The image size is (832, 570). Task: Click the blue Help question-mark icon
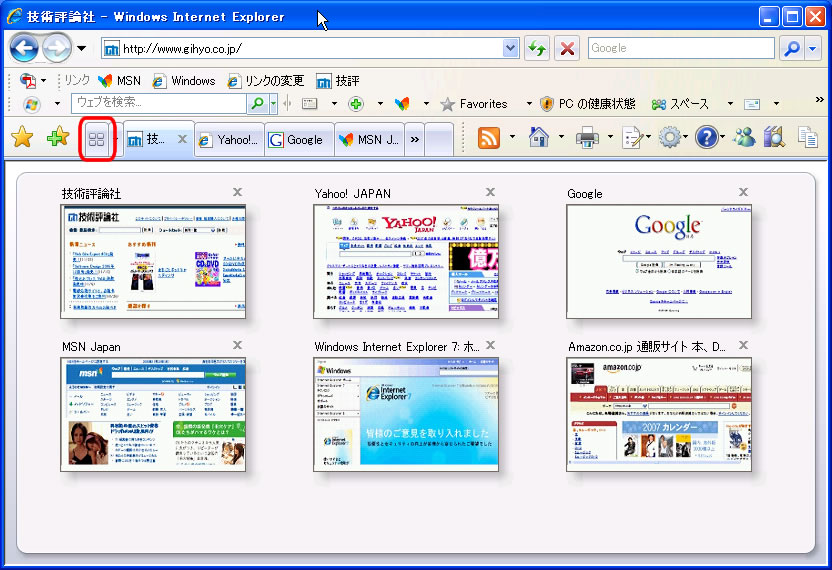707,137
